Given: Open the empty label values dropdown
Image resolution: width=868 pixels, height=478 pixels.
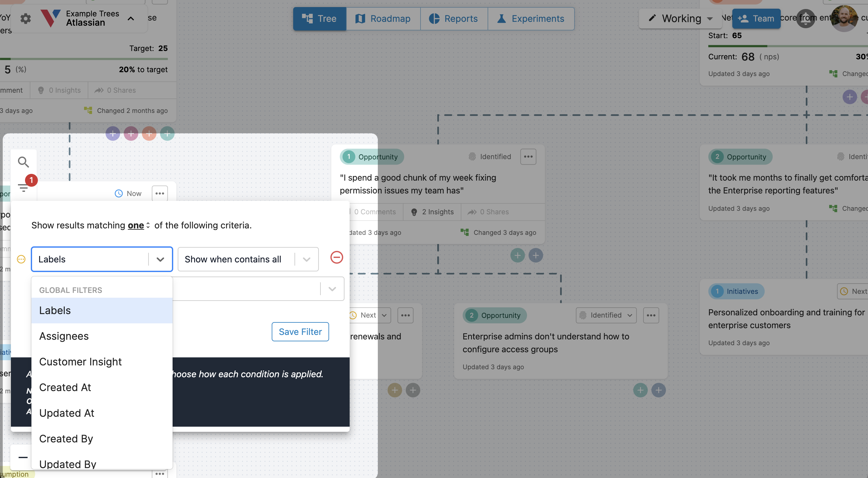Looking at the screenshot, I should tap(259, 289).
